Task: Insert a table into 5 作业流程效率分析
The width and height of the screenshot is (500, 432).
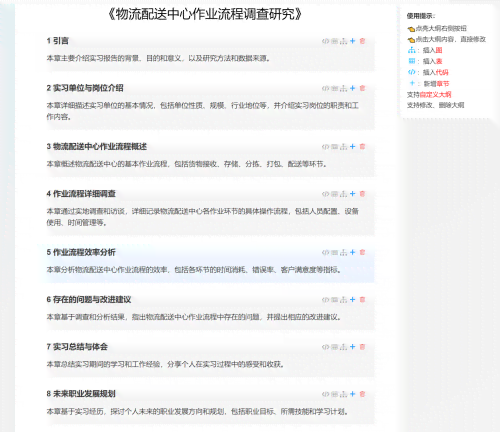Action: coord(335,253)
